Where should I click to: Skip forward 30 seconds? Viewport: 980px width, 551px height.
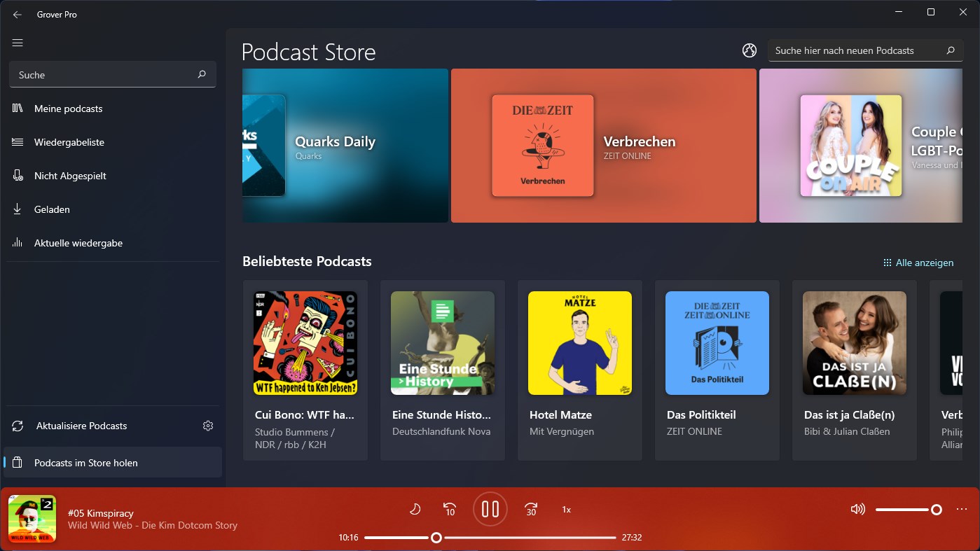point(531,509)
